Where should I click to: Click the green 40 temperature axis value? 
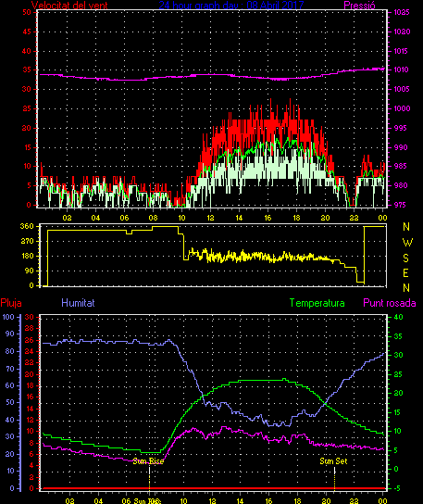[x=399, y=317]
